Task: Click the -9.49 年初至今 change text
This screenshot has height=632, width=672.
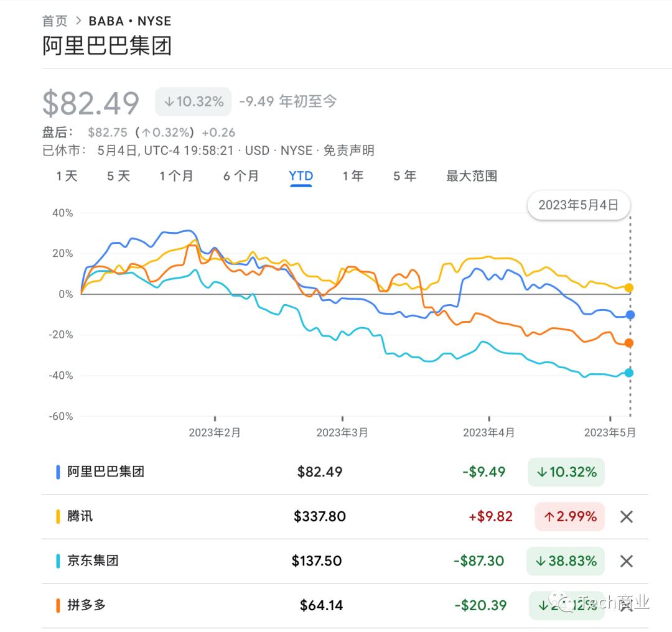Action: coord(288,101)
